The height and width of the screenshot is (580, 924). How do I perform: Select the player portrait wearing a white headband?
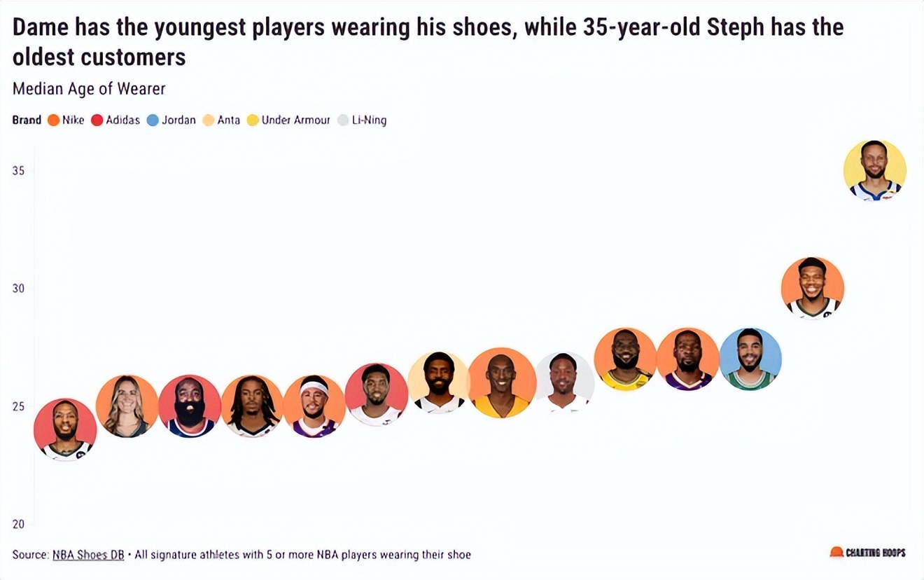[x=314, y=406]
